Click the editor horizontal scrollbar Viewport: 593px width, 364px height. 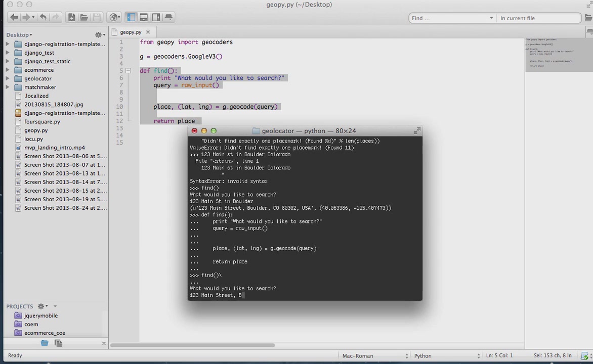tap(192, 345)
